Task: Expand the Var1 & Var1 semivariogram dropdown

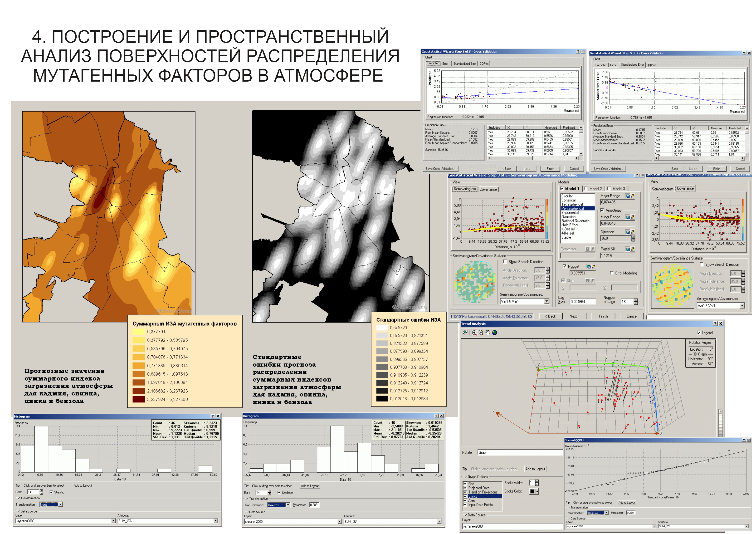Action: (546, 301)
